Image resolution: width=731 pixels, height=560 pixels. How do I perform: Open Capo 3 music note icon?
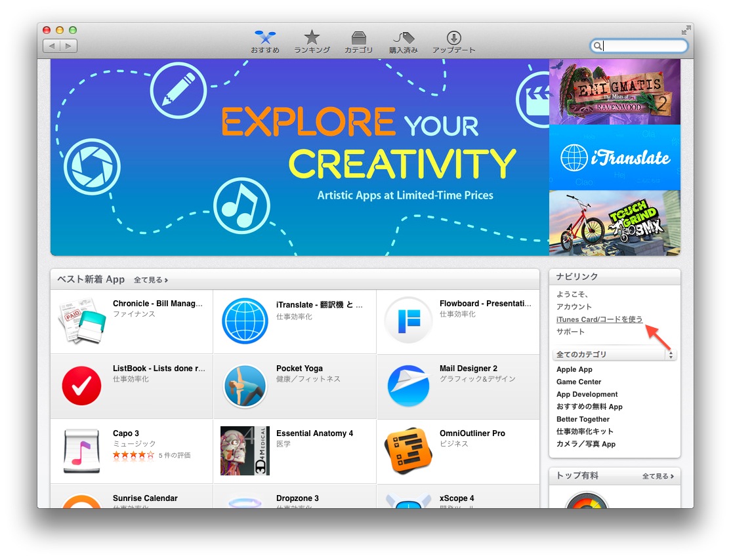[81, 451]
